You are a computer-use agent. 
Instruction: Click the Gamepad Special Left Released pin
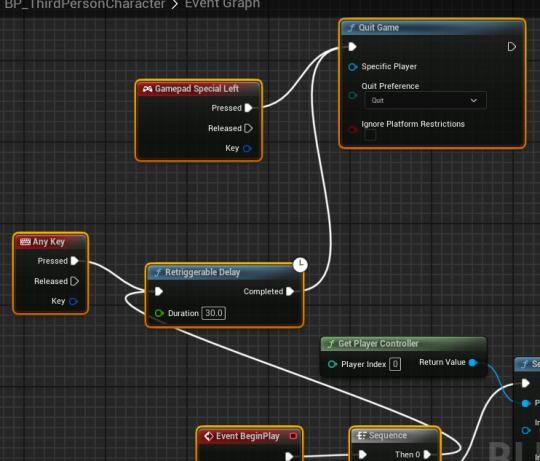[x=248, y=128]
